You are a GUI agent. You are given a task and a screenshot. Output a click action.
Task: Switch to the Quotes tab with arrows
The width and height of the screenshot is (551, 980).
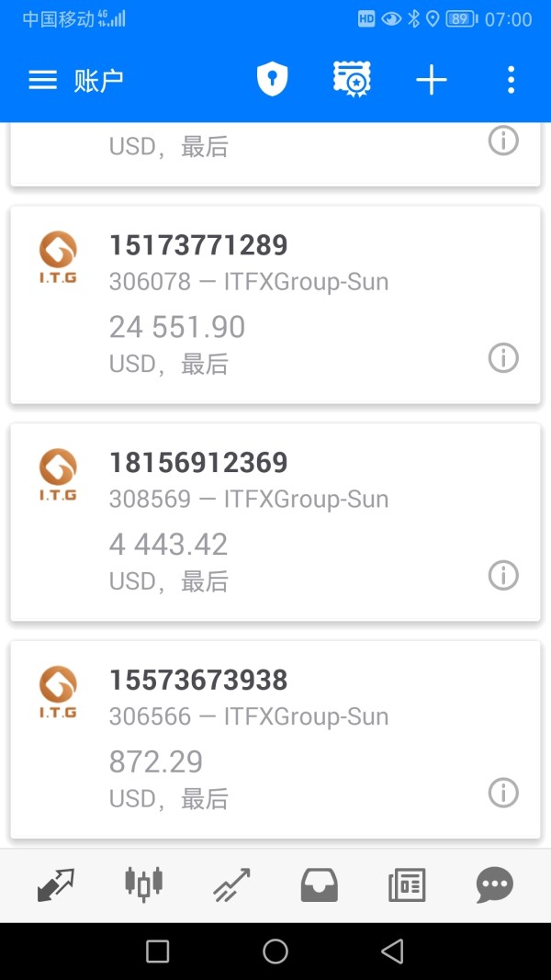tap(56, 885)
